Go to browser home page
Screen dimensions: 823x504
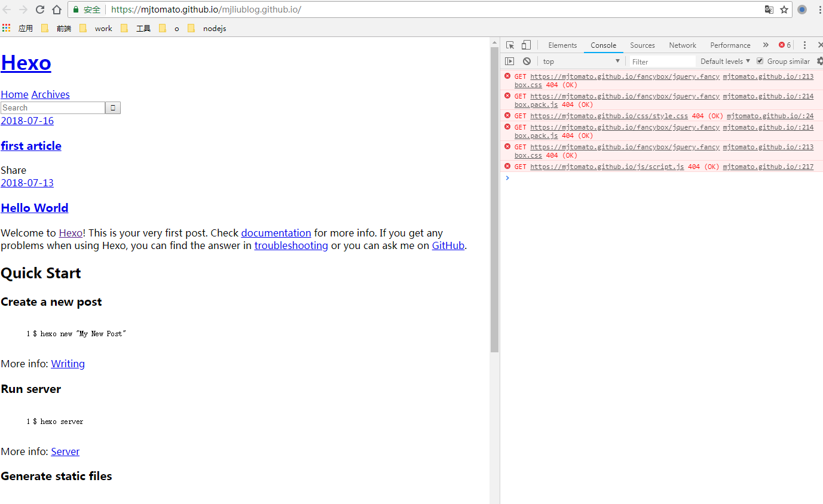(x=56, y=10)
